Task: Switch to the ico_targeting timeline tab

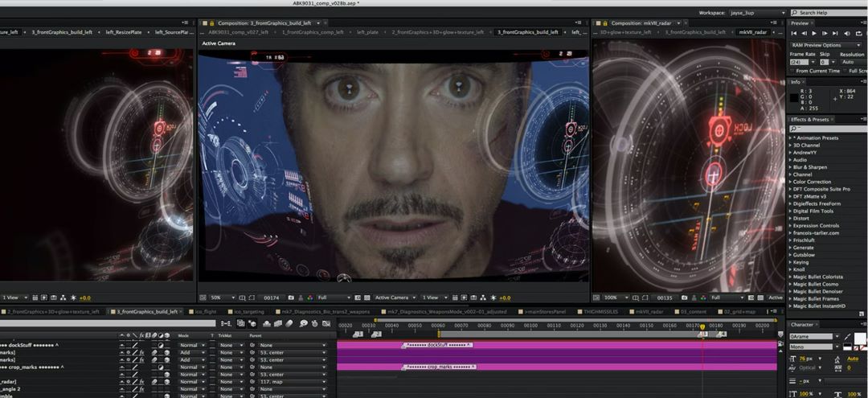Action: tap(248, 311)
